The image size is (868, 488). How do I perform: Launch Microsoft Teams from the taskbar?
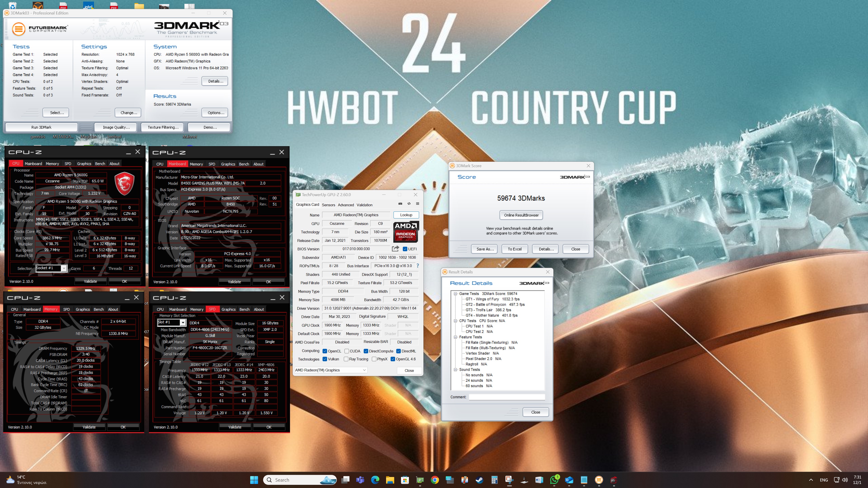pos(360,480)
